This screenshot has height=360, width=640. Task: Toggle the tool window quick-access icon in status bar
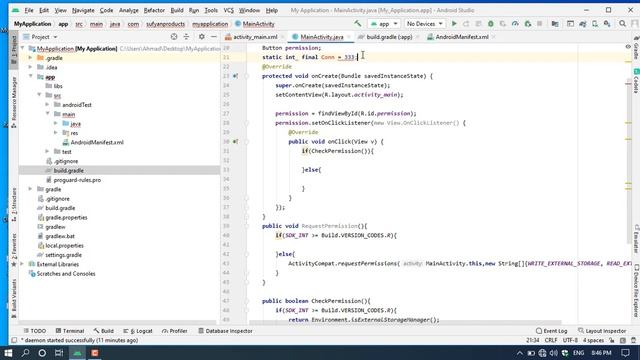coord(14,340)
